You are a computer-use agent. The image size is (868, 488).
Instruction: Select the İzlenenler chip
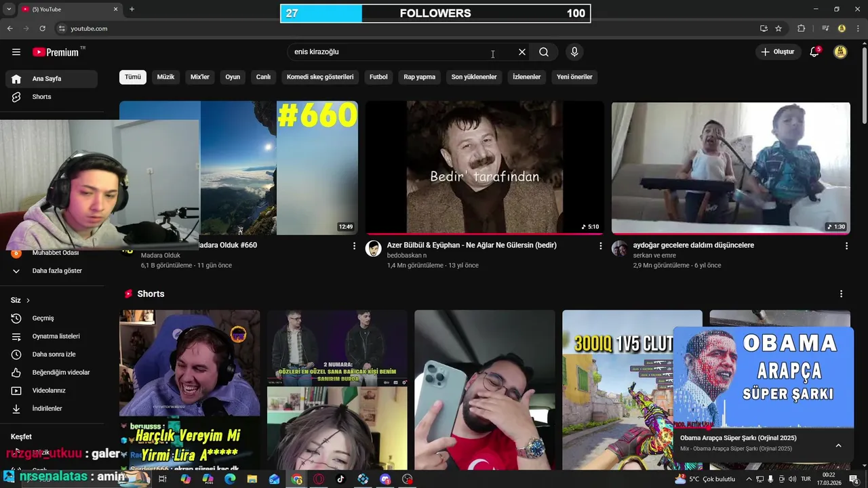(527, 77)
